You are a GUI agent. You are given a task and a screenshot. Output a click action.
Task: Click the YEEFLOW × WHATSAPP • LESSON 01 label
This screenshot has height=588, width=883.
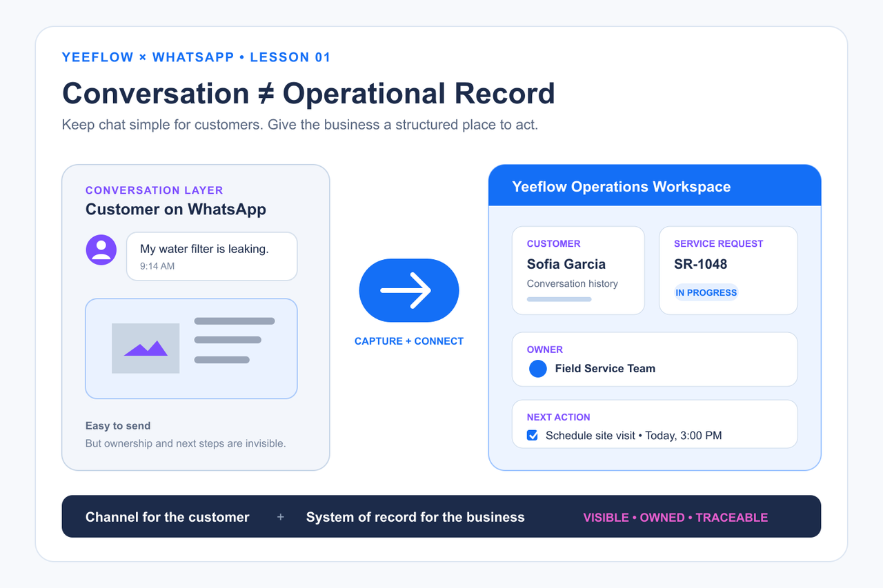[x=197, y=57]
